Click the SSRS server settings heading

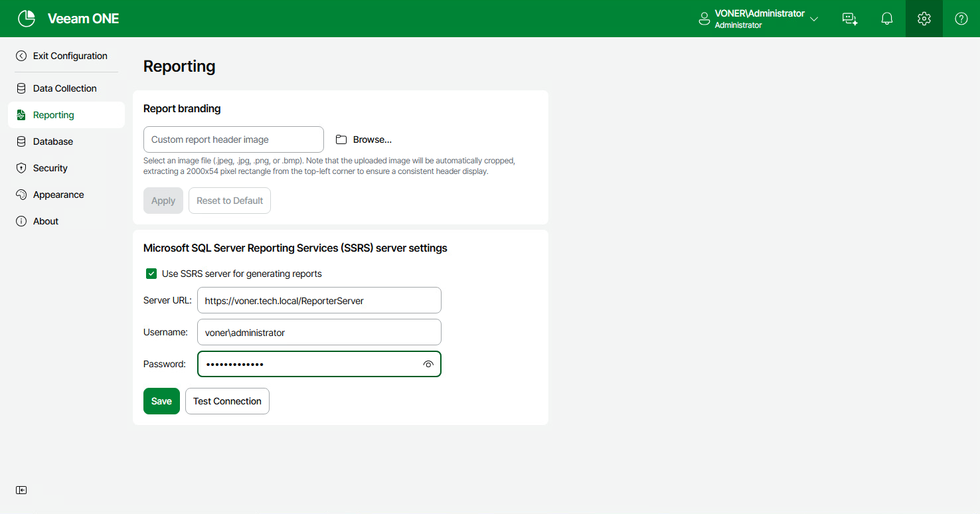pos(295,248)
